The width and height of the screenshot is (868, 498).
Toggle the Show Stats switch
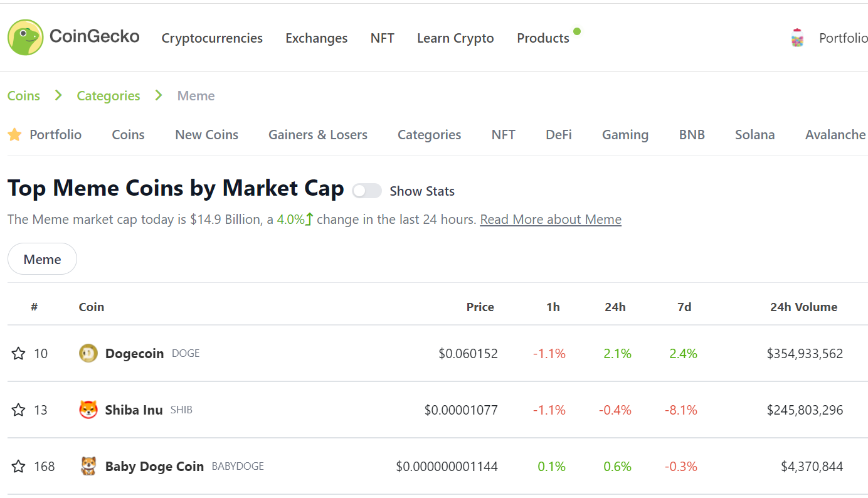367,191
